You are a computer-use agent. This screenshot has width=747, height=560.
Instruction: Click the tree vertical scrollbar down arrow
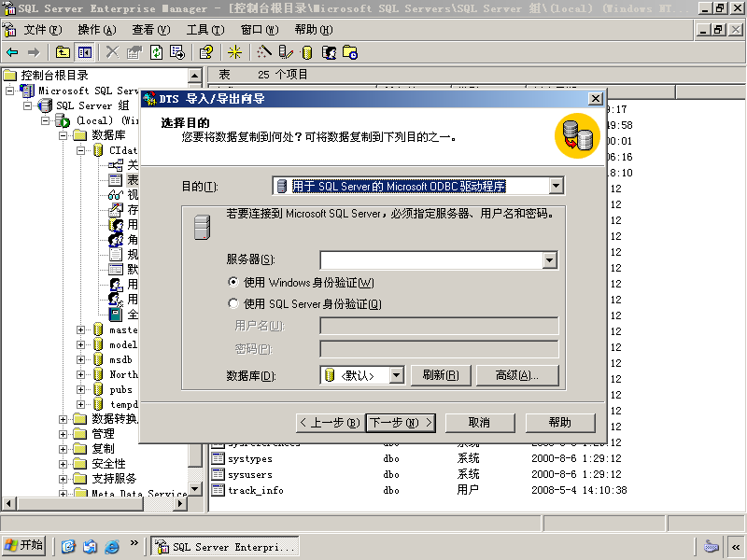(x=195, y=488)
